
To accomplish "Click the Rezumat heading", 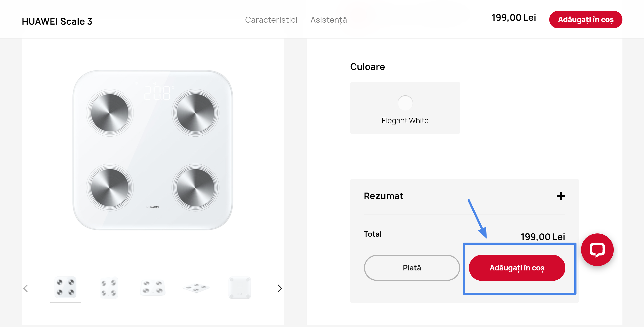I will [x=383, y=196].
